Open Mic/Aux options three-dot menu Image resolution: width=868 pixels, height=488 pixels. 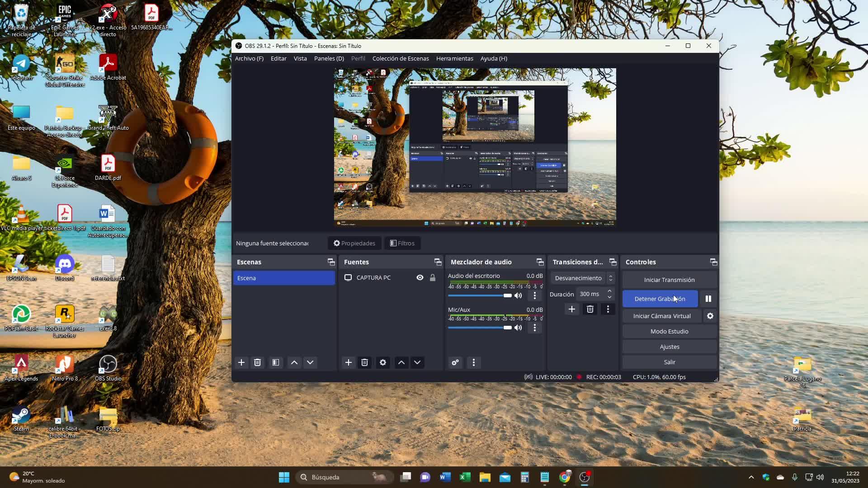535,328
